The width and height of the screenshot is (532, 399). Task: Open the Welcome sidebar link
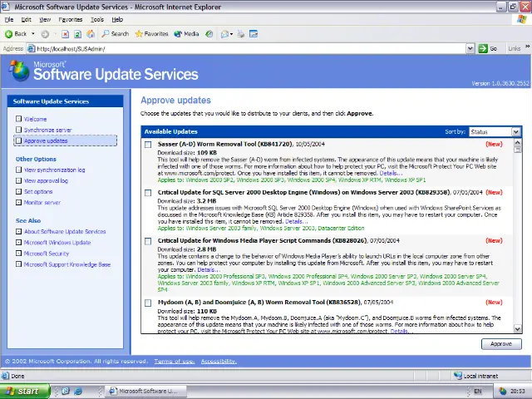tap(35, 119)
